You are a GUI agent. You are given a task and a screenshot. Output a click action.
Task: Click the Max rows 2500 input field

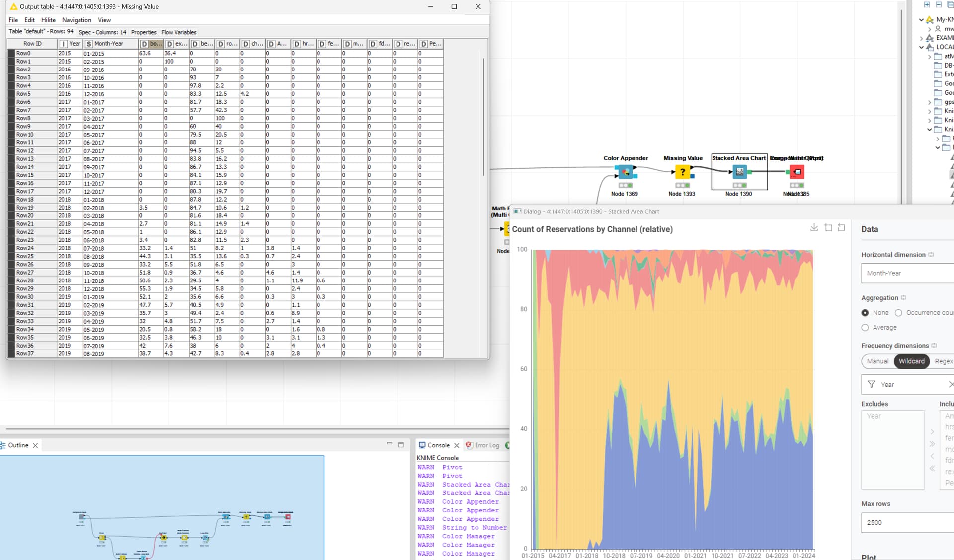click(x=907, y=523)
